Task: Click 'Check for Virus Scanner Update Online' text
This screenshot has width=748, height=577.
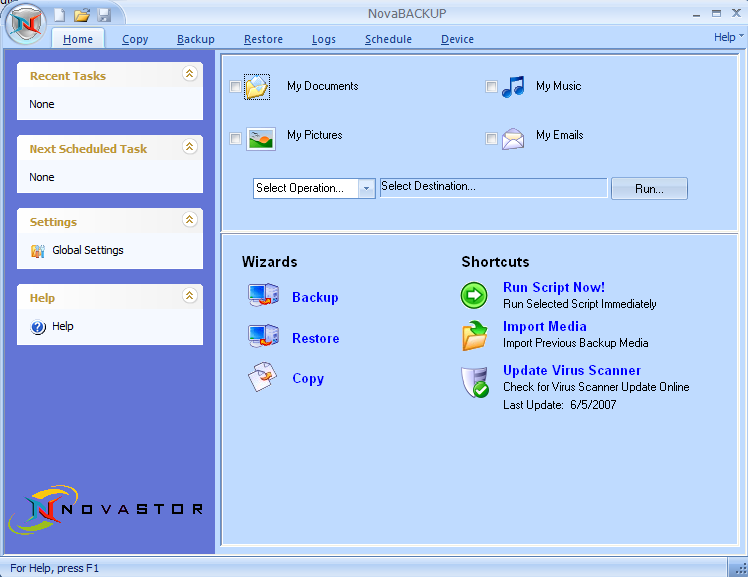Action: (x=596, y=387)
